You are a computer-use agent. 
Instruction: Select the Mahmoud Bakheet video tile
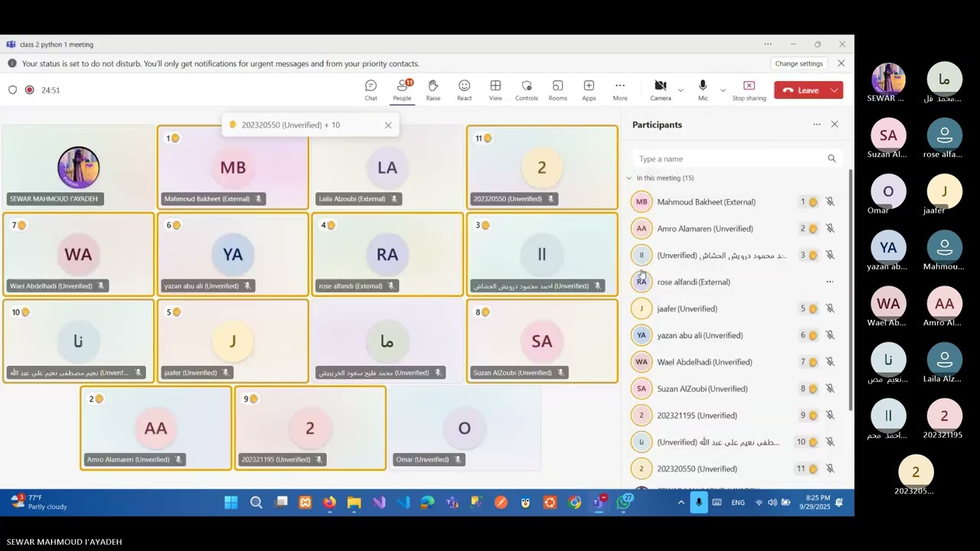coord(233,168)
